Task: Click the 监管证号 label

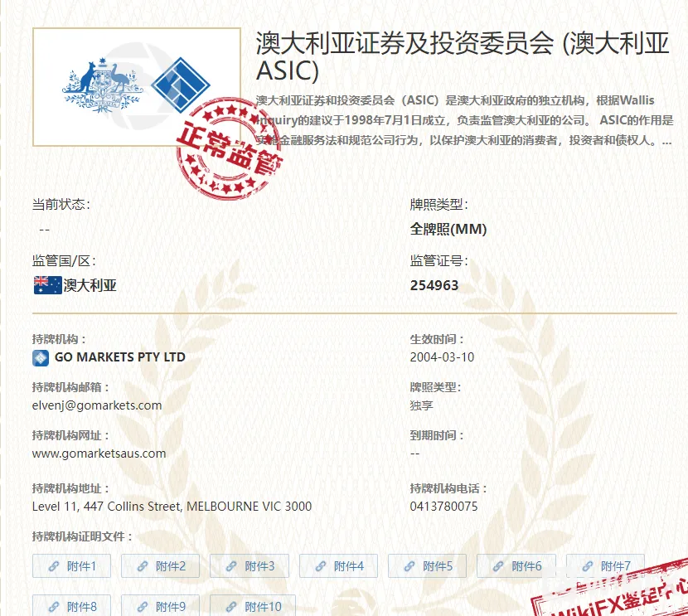Action: click(438, 261)
